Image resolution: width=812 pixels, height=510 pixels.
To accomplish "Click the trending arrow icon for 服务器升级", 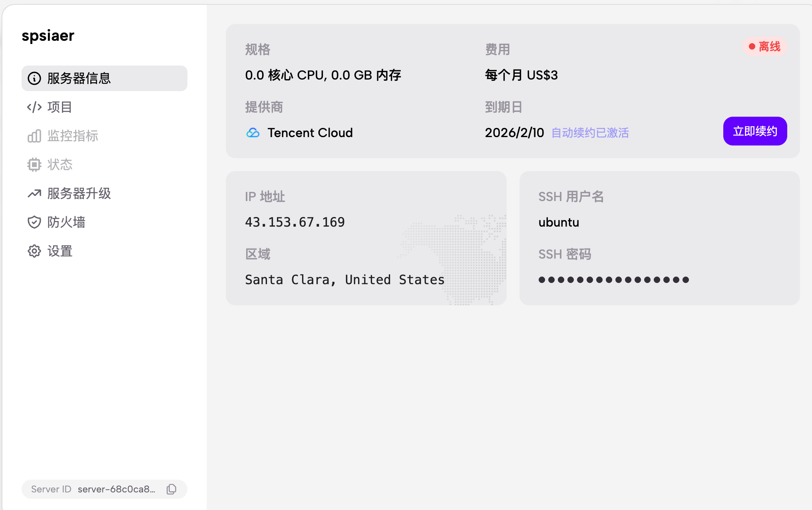I will point(34,193).
